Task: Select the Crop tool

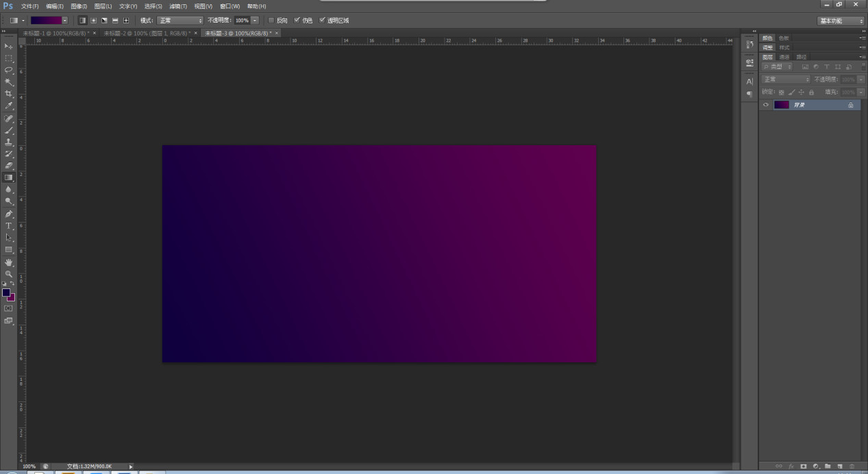Action: 9,94
